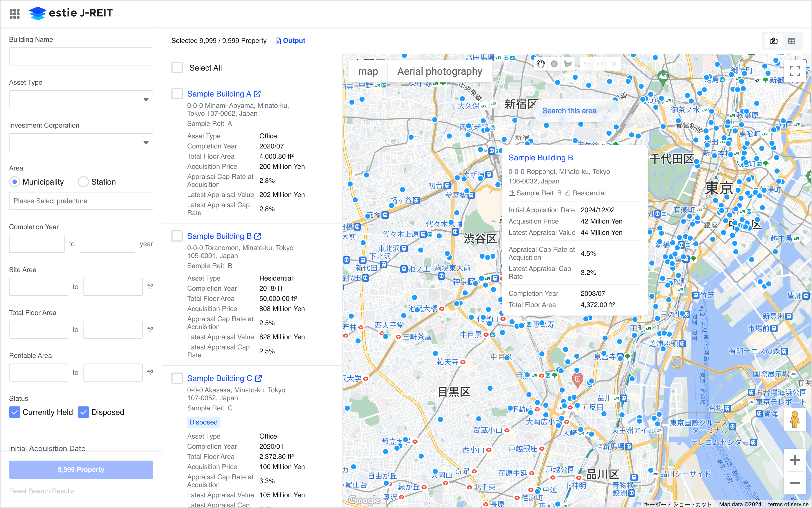
Task: Click Reset Search Results
Action: click(x=42, y=491)
